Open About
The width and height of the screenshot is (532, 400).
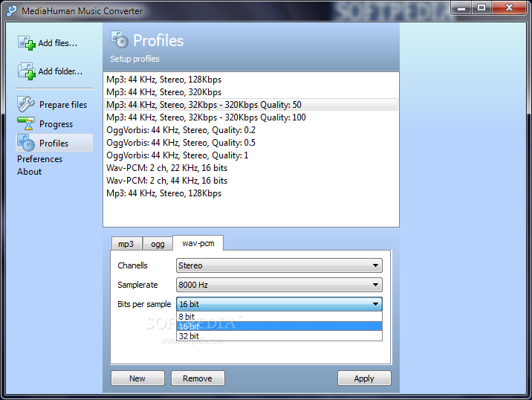[x=30, y=172]
